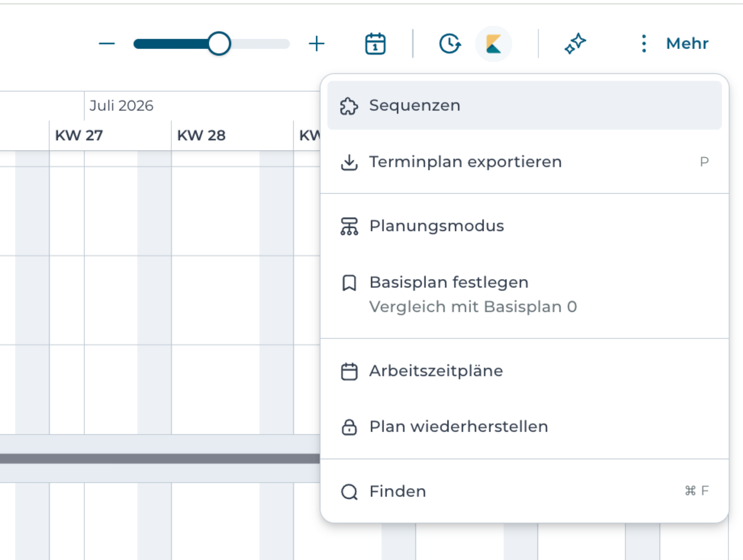Select Sequenzen menu entry
743x560 pixels.
point(524,105)
